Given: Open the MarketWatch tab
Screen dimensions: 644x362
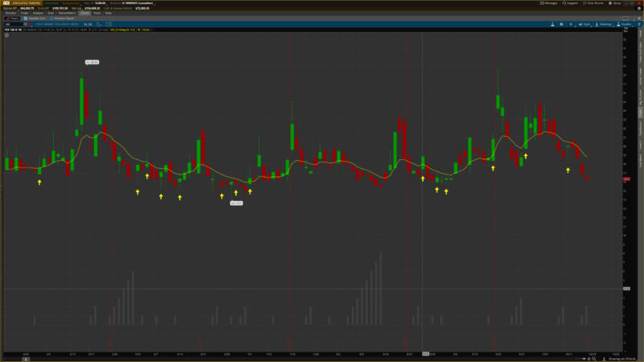Looking at the screenshot, I should [x=67, y=13].
